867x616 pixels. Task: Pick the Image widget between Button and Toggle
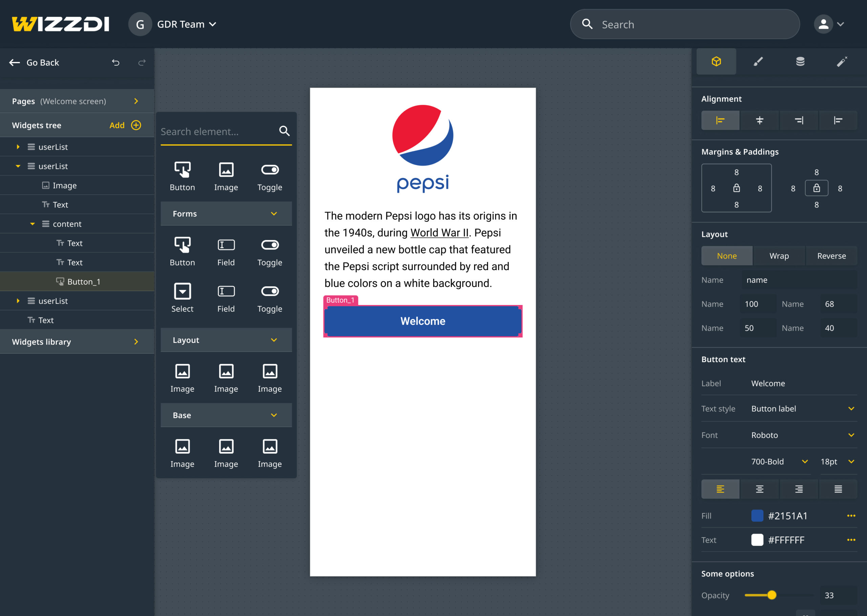pos(226,176)
